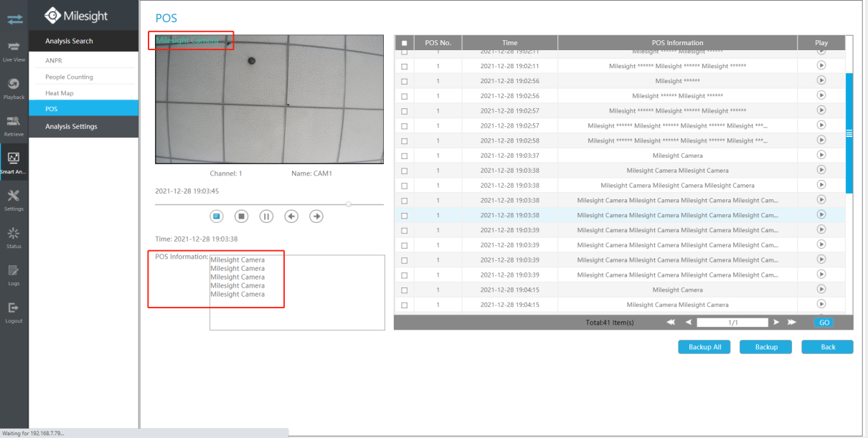Screen dimensions: 868x438
Task: Open the Settings section
Action: 14,201
